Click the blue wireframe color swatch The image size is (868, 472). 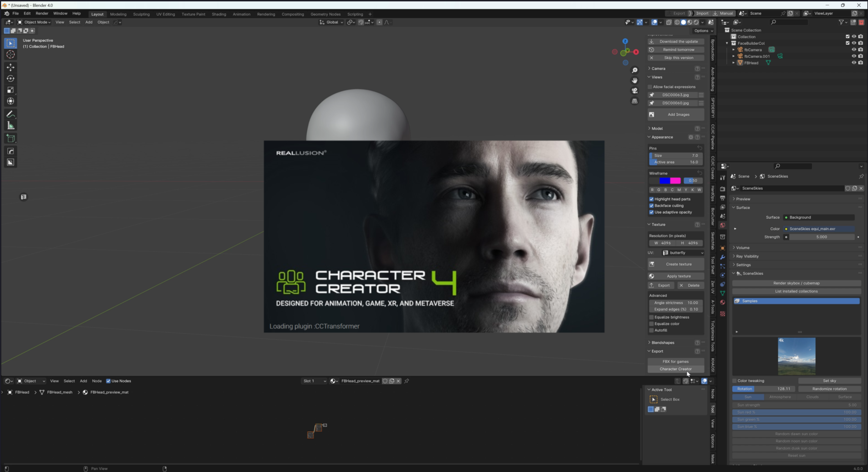point(665,181)
